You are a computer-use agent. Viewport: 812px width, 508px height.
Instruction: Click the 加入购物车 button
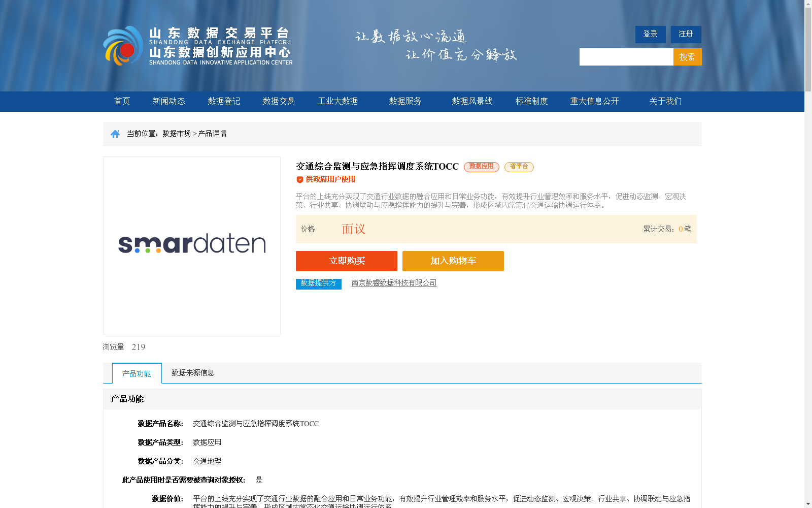click(453, 261)
